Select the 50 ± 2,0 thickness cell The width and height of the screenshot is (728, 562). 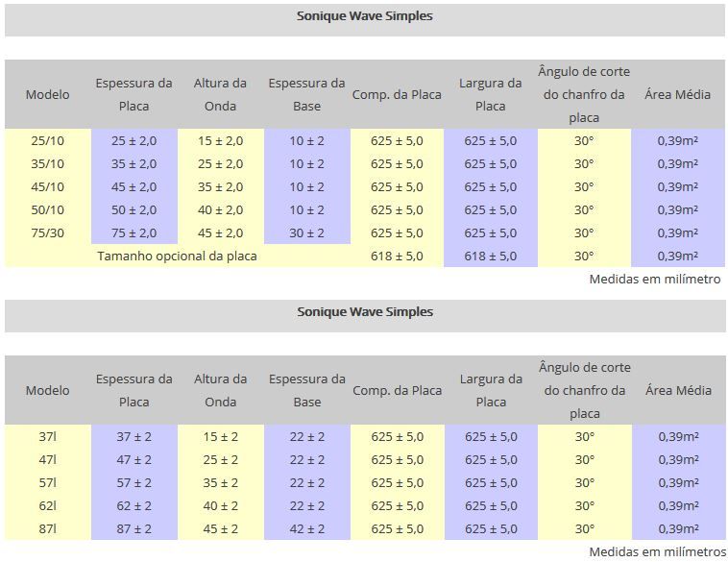133,209
